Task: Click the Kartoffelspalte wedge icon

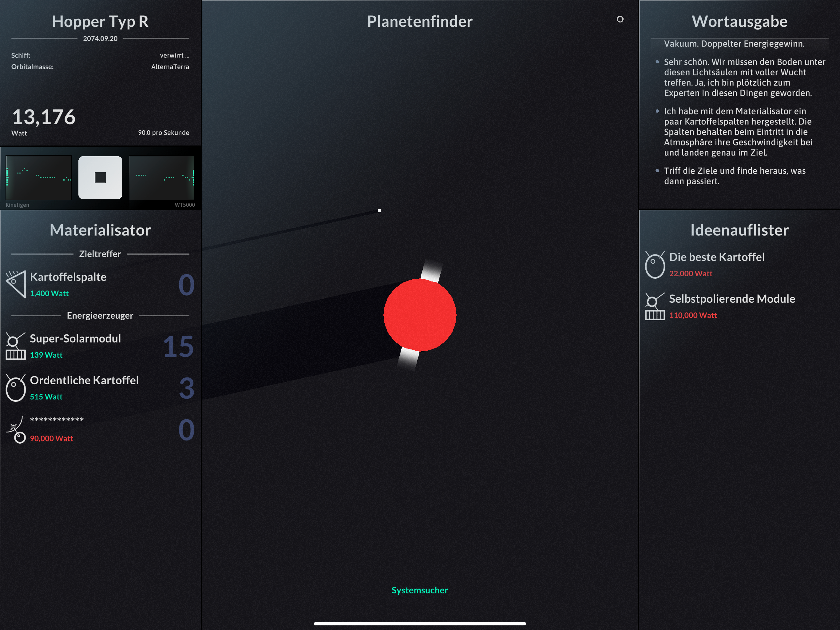Action: (16, 284)
